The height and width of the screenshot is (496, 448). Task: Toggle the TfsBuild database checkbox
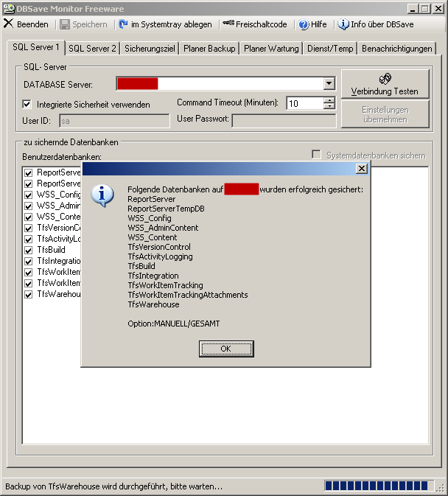click(x=29, y=251)
